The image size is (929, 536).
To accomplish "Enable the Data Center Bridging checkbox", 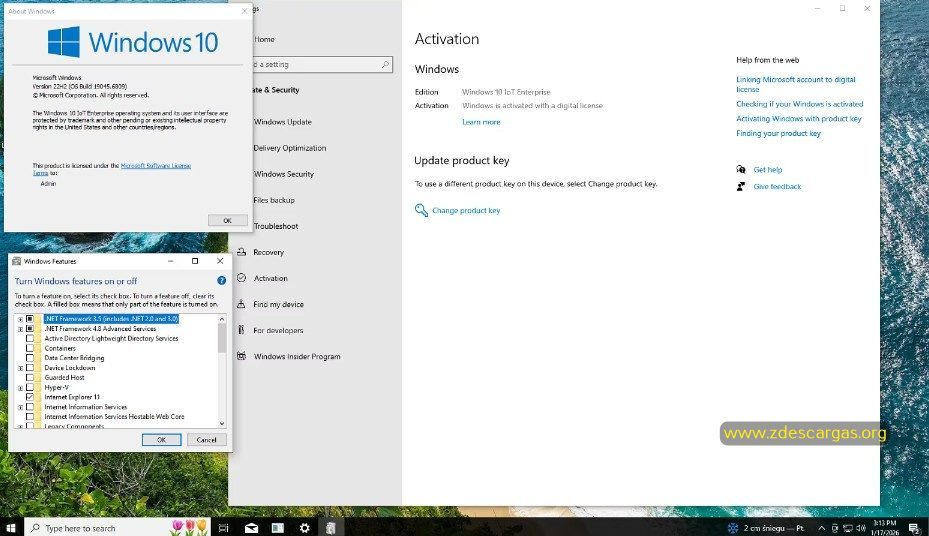I will point(30,358).
